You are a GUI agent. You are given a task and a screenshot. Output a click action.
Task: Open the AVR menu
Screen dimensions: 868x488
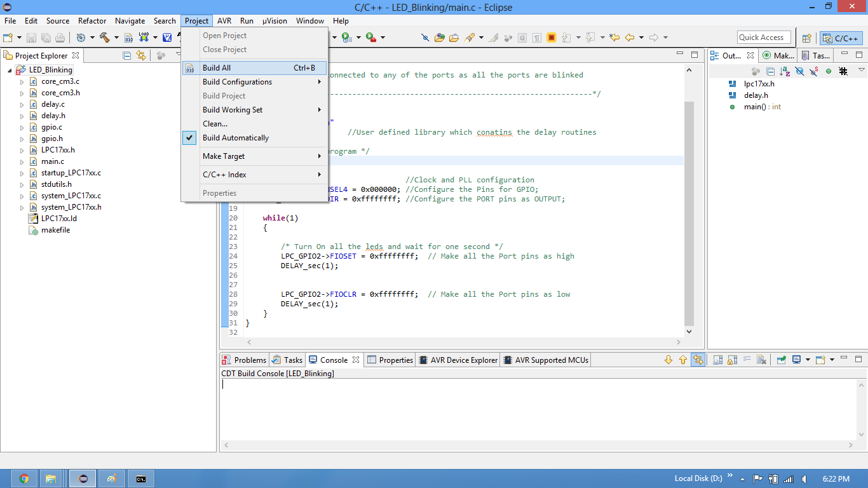point(224,21)
